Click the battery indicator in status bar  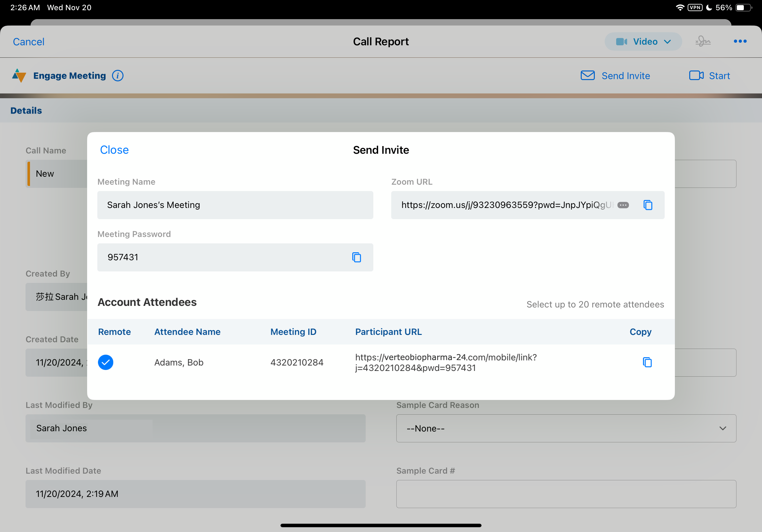click(743, 8)
